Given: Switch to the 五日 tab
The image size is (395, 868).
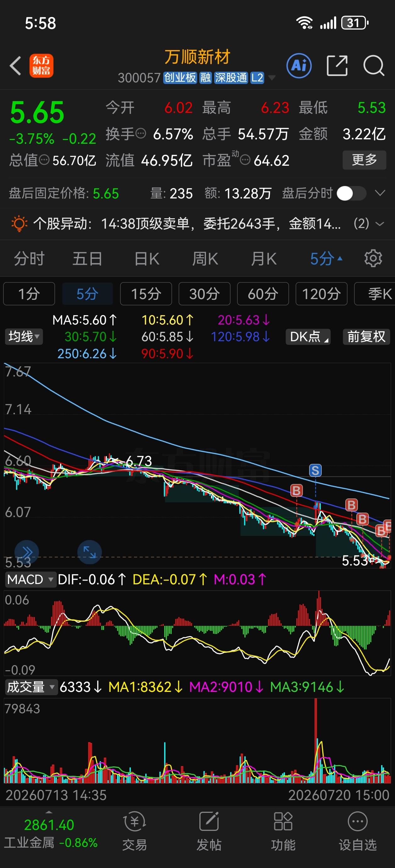Looking at the screenshot, I should point(88,259).
